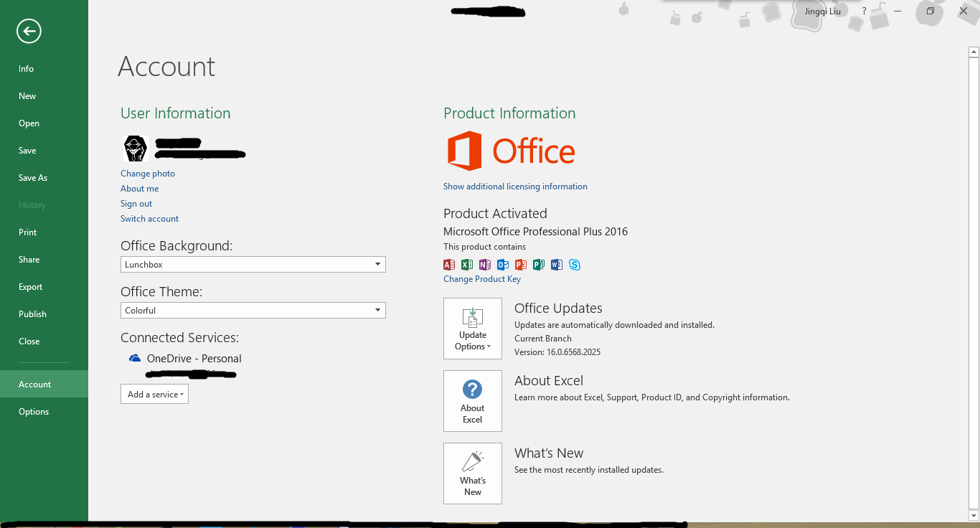Open the Print page
Screen dimensions: 980x528
pos(44,232)
